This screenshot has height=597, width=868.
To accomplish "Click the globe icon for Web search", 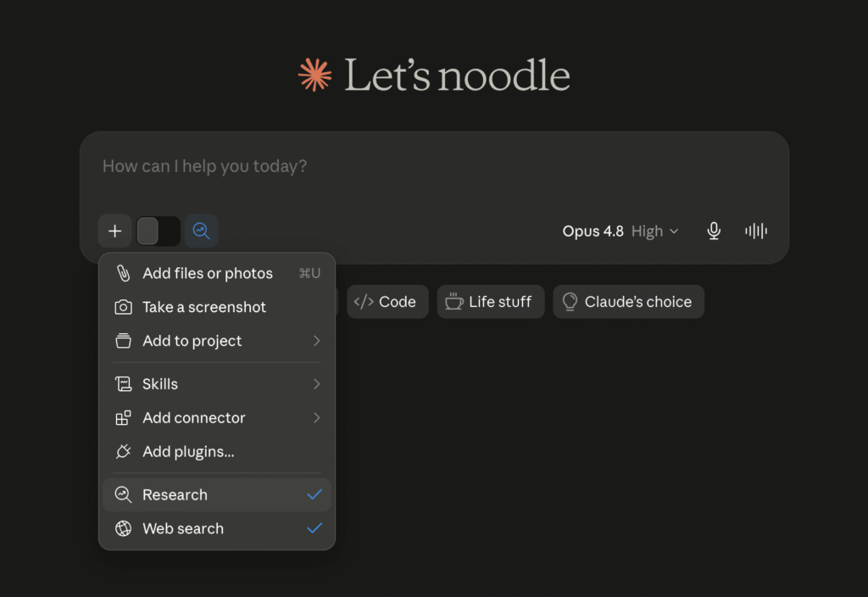I will click(123, 528).
